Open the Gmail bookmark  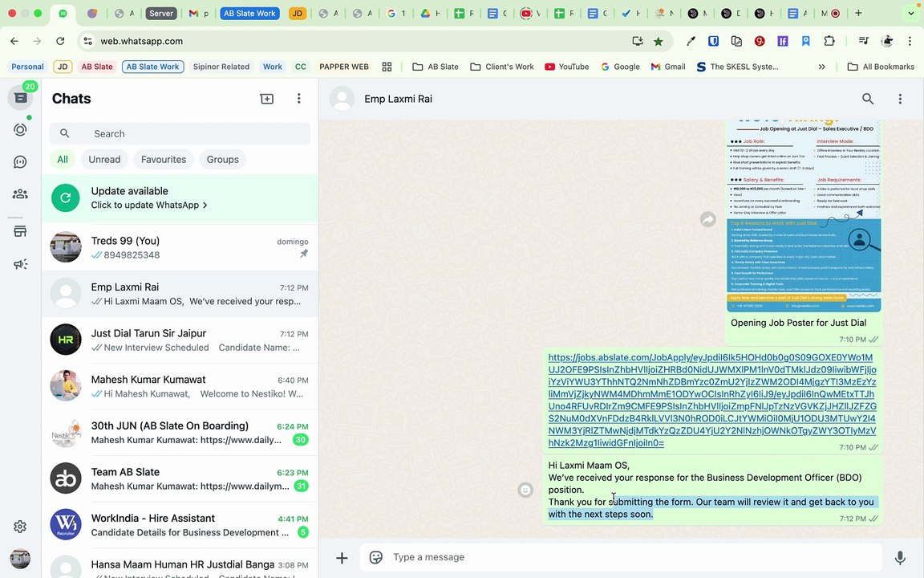pyautogui.click(x=668, y=67)
